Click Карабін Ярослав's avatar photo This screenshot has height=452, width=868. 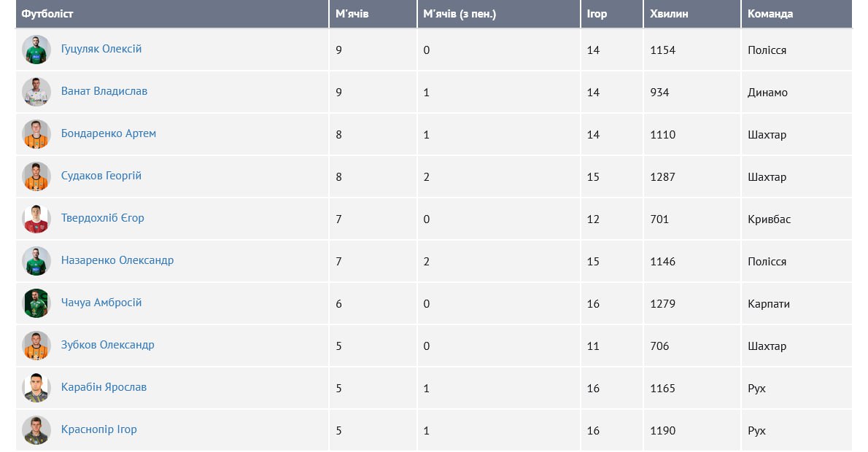tap(36, 388)
